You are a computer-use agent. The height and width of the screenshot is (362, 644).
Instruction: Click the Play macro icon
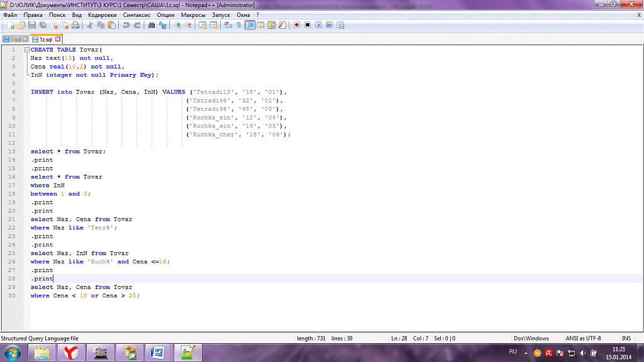319,25
